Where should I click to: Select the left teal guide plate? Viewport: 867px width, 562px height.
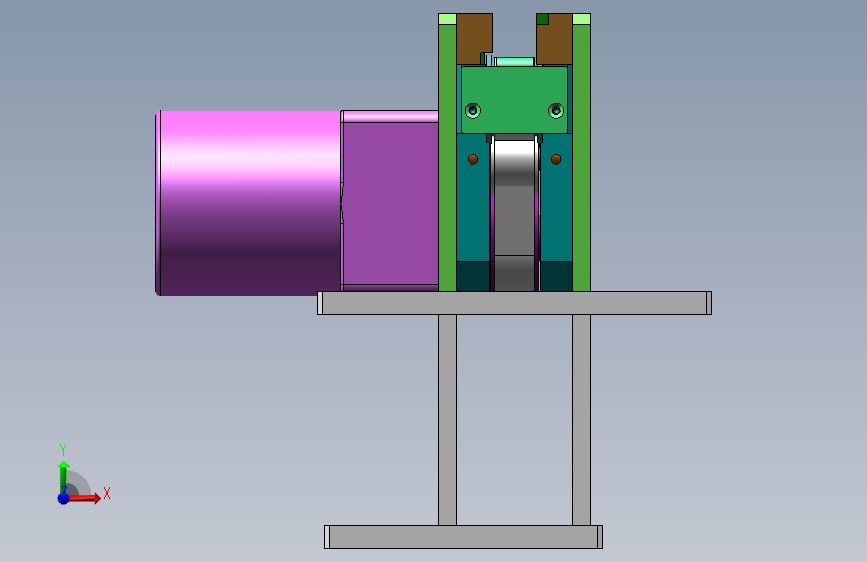(473, 210)
